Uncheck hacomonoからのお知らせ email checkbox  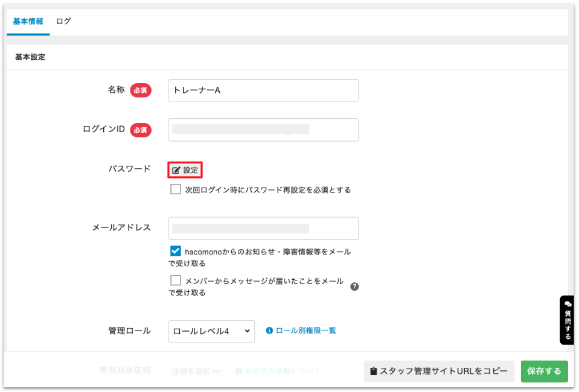176,251
